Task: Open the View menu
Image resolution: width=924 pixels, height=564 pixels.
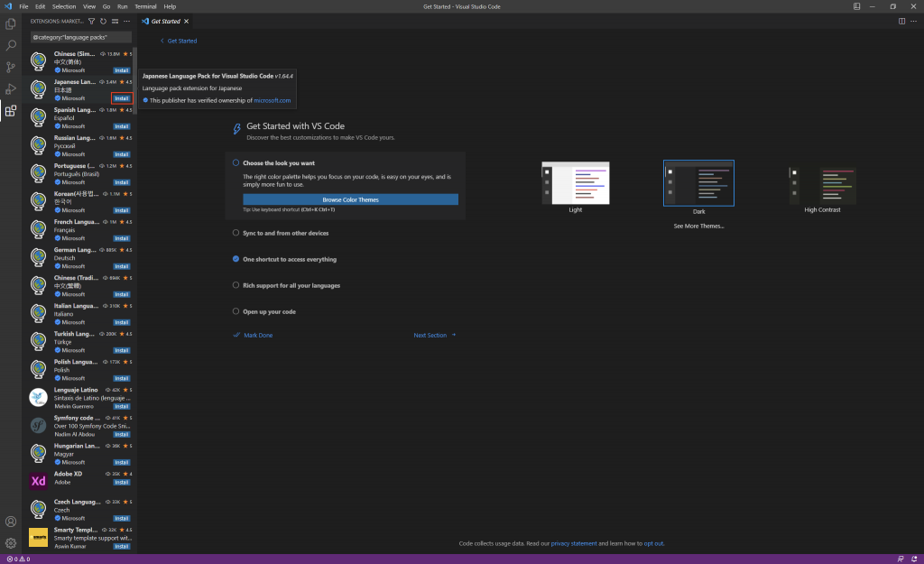Action: pos(89,6)
